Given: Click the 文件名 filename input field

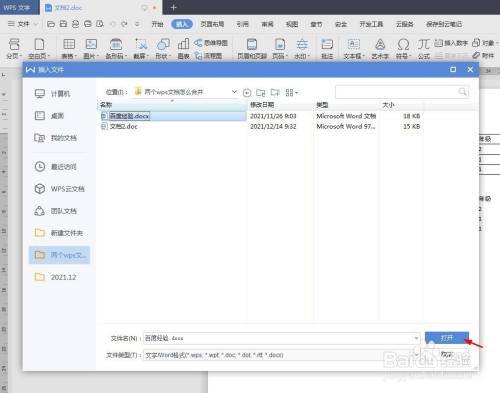Looking at the screenshot, I should [x=282, y=338].
